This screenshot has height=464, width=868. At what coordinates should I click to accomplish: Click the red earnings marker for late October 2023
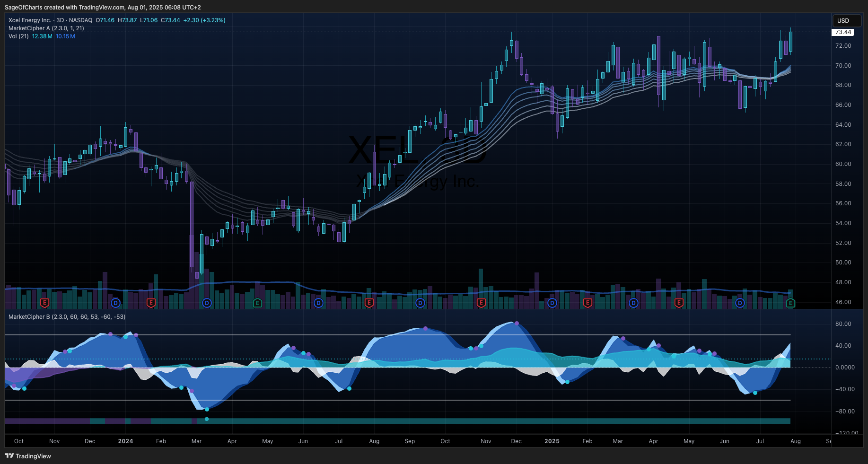44,303
